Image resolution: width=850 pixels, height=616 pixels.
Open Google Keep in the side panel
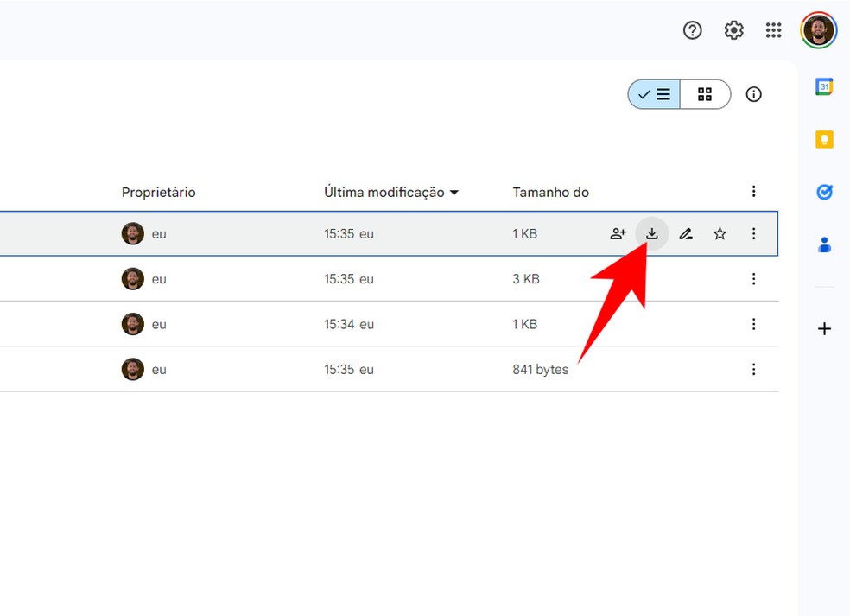click(x=823, y=139)
